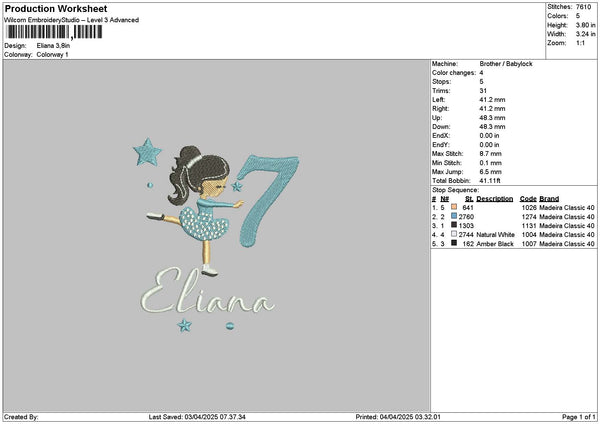Viewport: 600px width, 424px height.
Task: Click the design name 'Eliana 3,8in'
Action: pyautogui.click(x=53, y=46)
